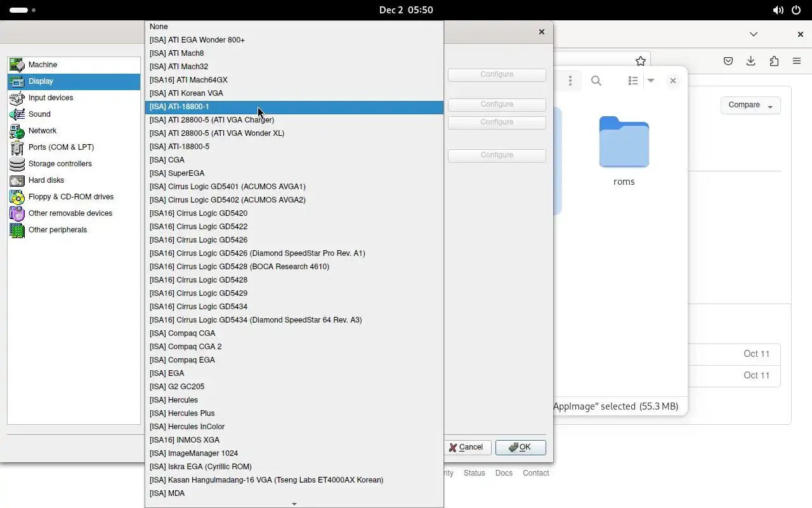812x508 pixels.
Task: Switch file manager to list view
Action: tap(632, 81)
